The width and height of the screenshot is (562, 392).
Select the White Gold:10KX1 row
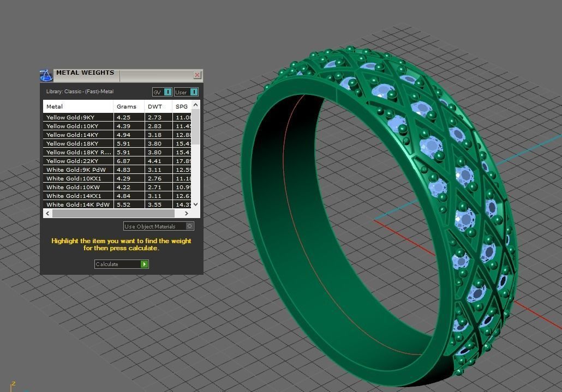[117, 178]
